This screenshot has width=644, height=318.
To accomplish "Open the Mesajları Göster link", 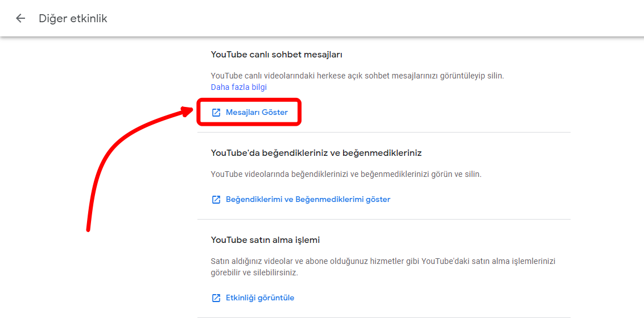I will point(257,113).
